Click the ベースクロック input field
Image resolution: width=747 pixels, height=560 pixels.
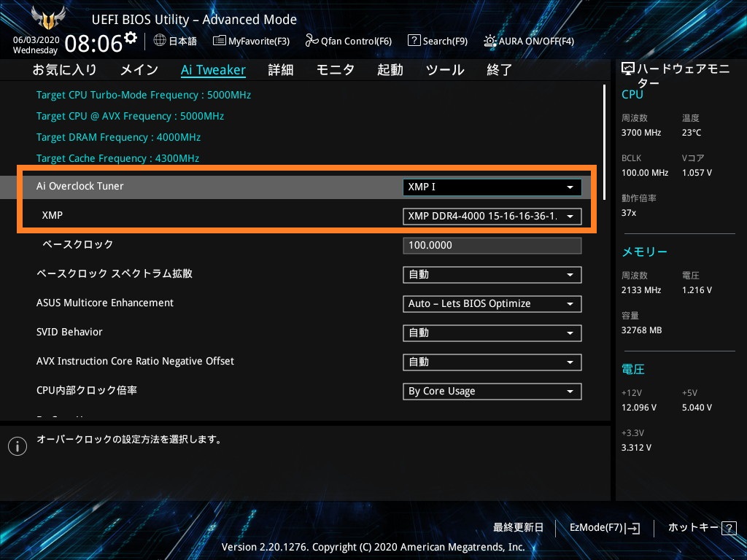click(x=492, y=246)
